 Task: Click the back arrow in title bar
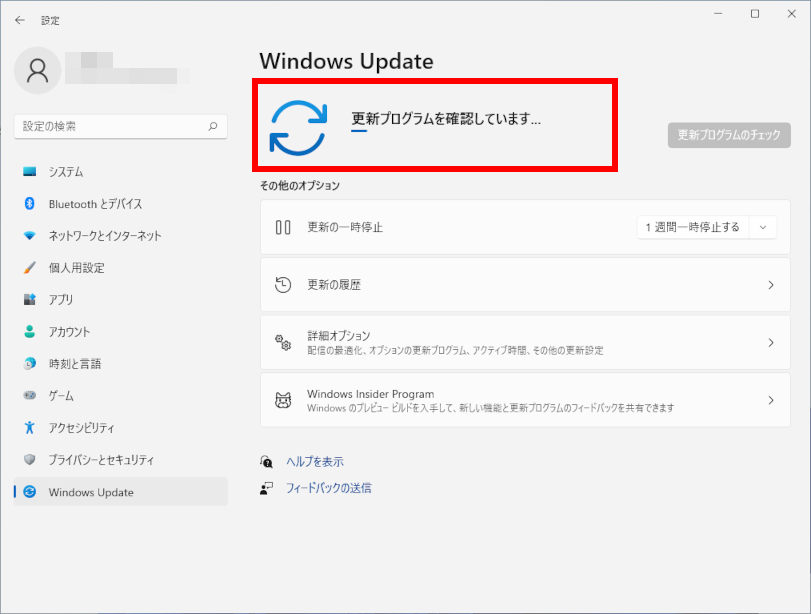tap(20, 20)
